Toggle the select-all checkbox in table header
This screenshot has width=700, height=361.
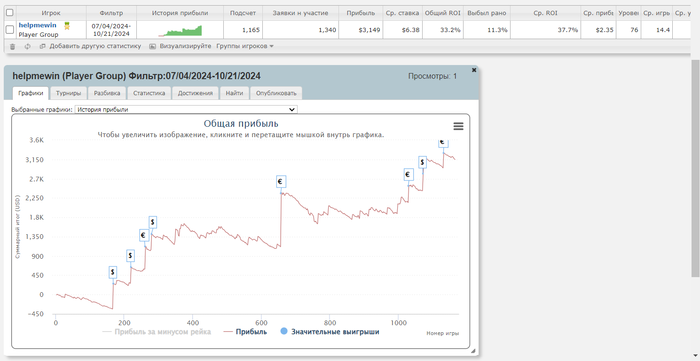(9, 13)
